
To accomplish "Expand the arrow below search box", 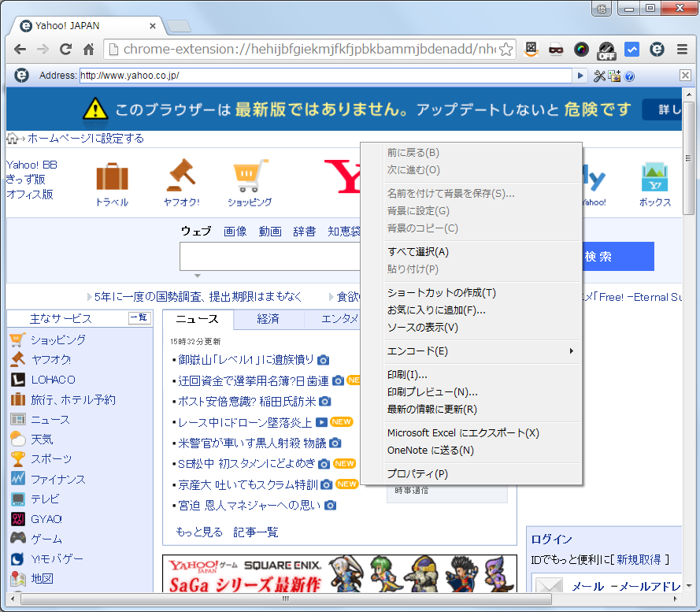I will click(198, 276).
